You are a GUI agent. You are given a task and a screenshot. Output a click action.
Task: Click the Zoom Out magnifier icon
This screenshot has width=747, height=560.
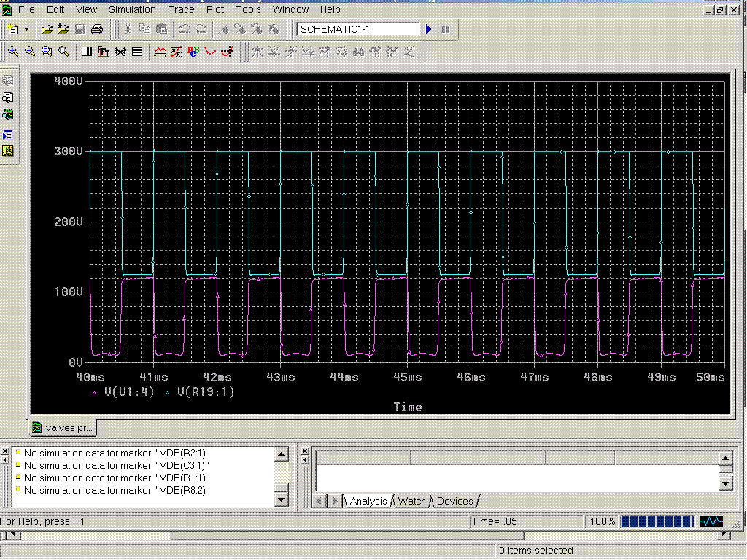click(x=30, y=52)
